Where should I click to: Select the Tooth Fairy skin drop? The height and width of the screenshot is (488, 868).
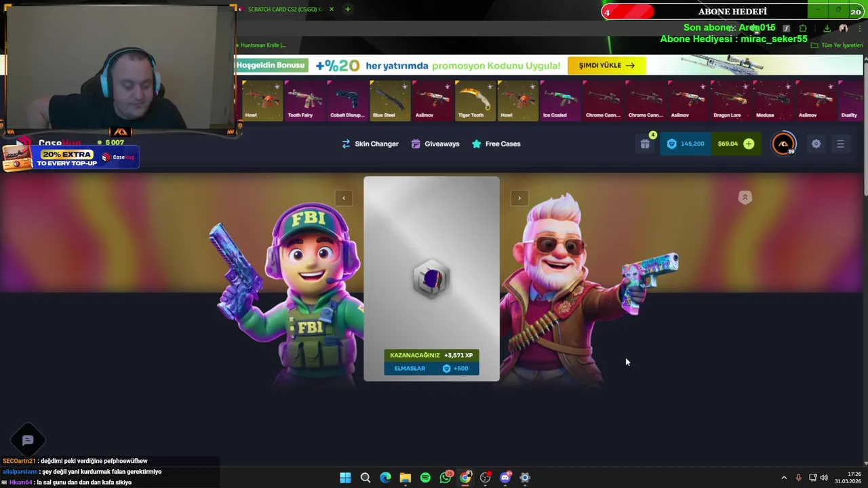tap(304, 100)
